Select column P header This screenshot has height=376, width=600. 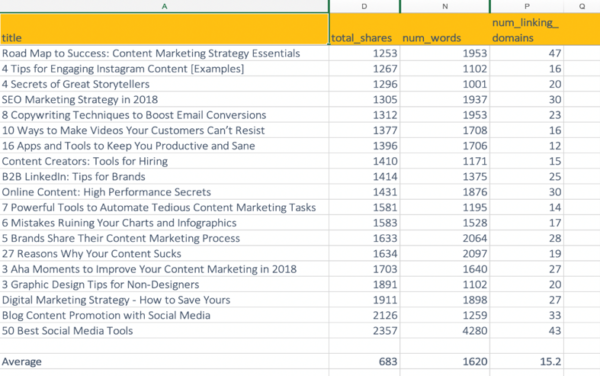tap(527, 6)
